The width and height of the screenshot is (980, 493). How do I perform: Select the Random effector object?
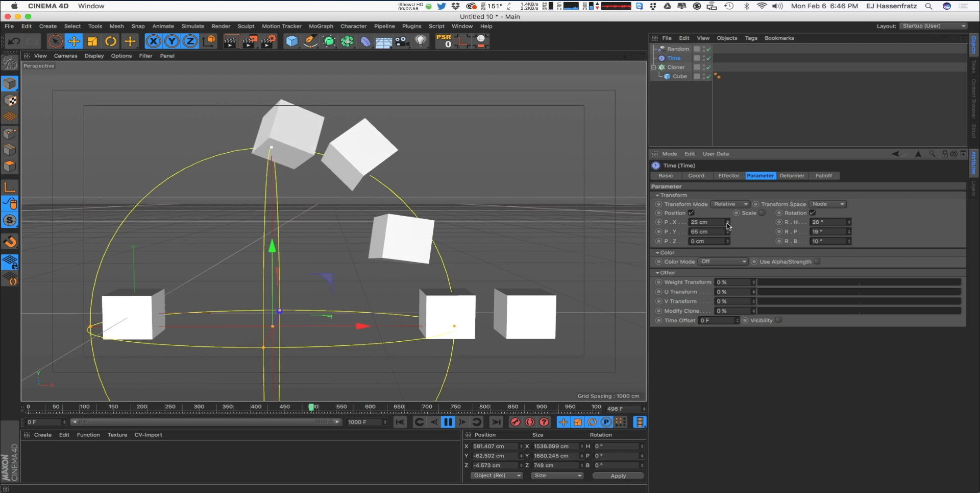coord(678,49)
